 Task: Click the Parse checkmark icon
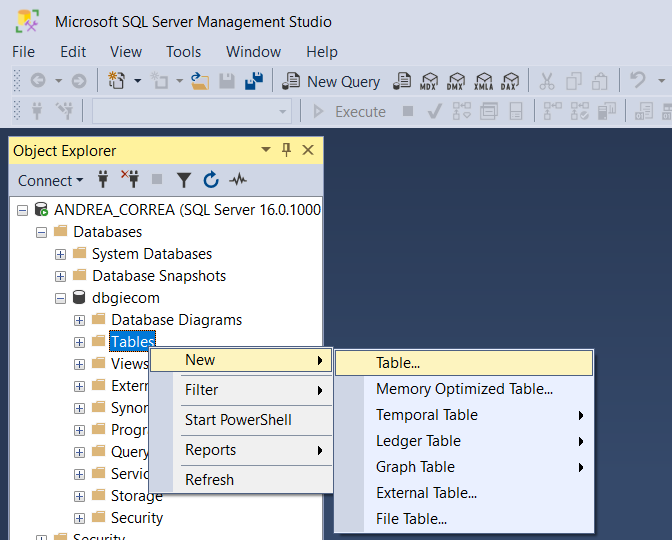click(435, 111)
